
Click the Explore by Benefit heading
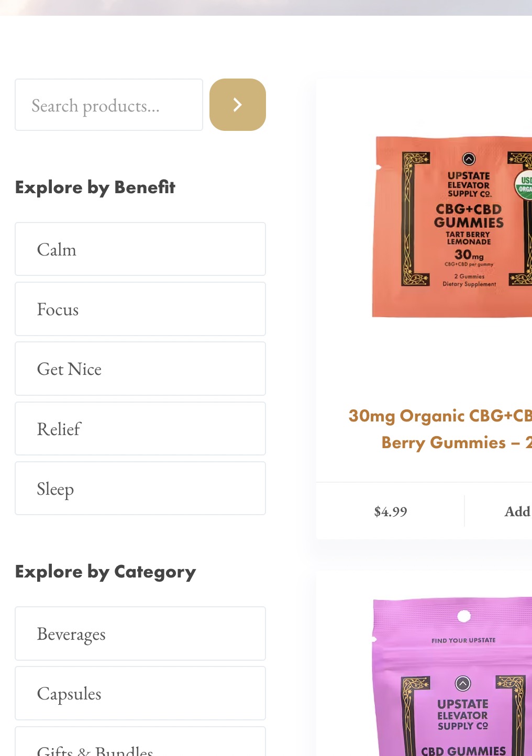(95, 187)
